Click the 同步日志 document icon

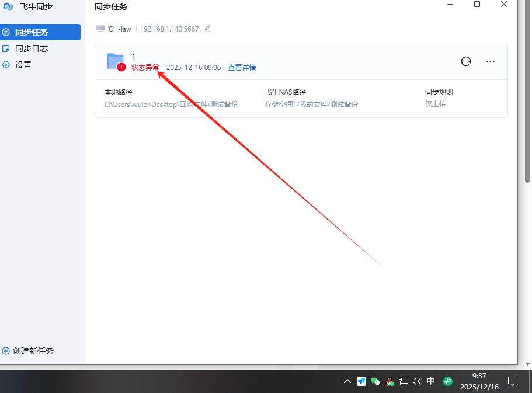coord(6,48)
